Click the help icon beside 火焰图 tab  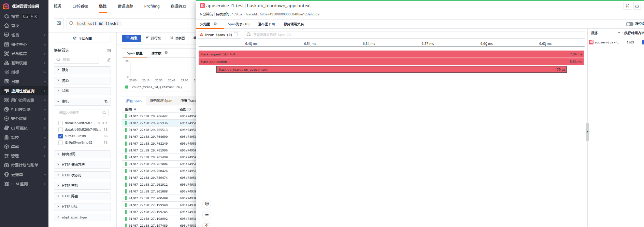coord(215,24)
